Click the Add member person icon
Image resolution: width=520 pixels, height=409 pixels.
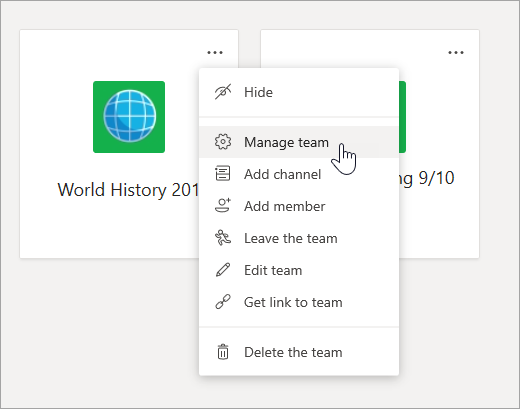click(223, 206)
